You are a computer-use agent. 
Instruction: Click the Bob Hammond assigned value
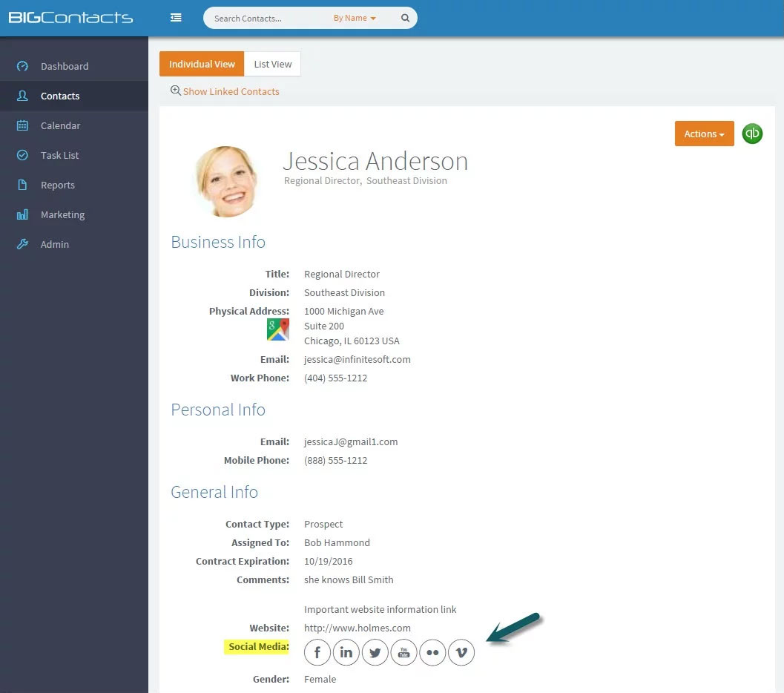(337, 543)
